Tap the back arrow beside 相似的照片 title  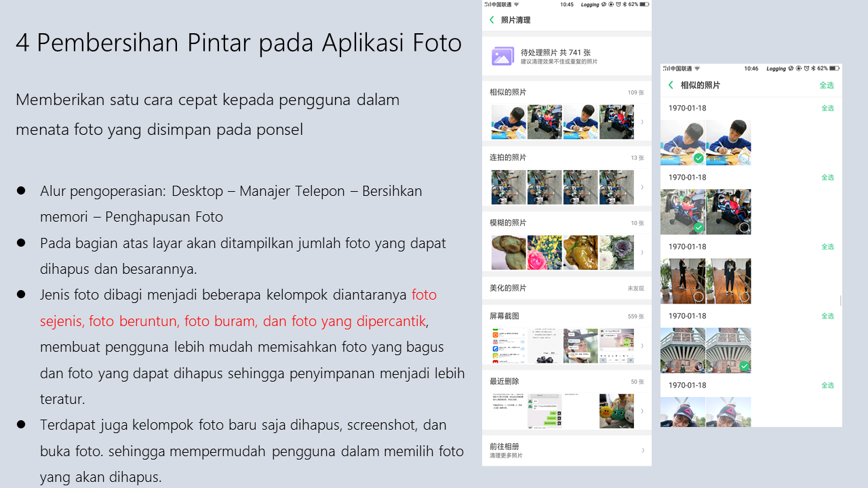click(671, 85)
